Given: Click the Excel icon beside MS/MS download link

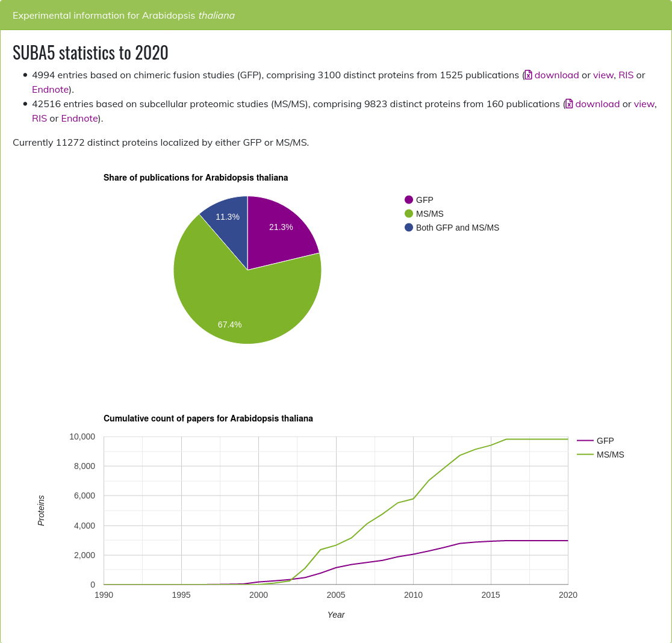Looking at the screenshot, I should point(570,104).
